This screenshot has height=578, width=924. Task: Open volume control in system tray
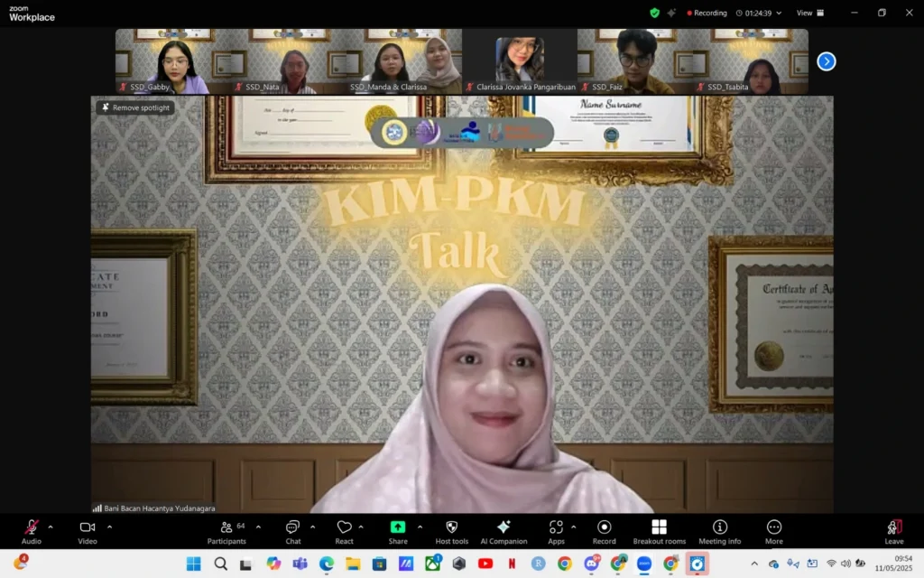tap(845, 564)
